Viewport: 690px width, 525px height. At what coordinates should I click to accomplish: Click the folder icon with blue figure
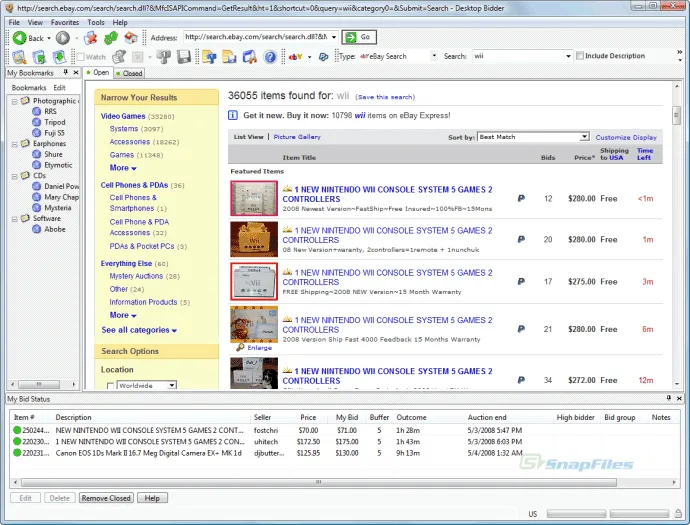click(209, 57)
